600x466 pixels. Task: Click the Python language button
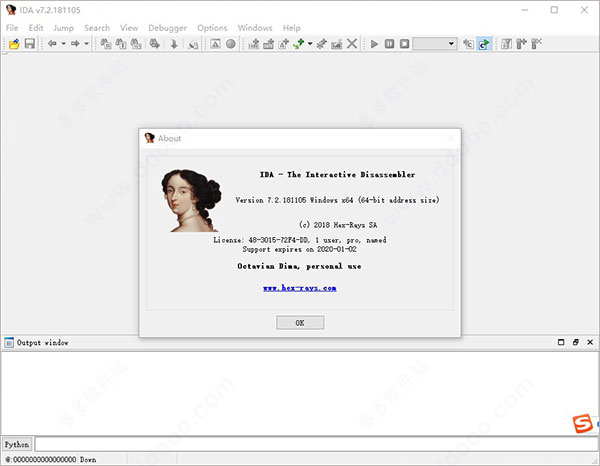[17, 445]
